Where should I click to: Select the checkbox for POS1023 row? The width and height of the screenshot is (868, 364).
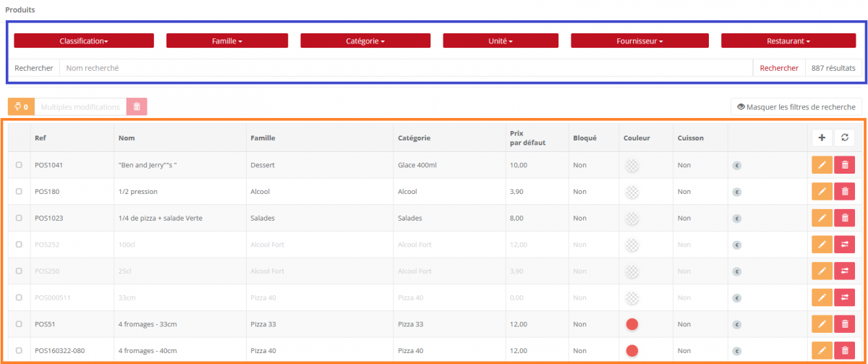click(19, 218)
